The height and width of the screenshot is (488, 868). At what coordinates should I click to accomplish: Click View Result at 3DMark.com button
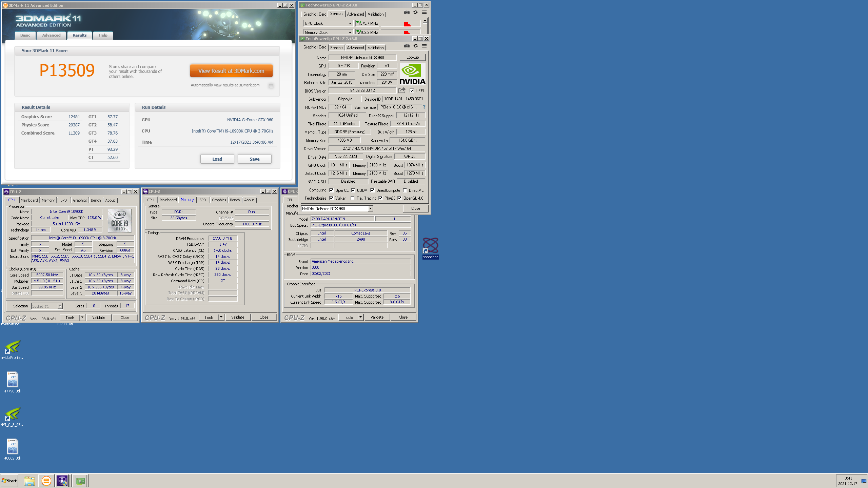point(231,71)
